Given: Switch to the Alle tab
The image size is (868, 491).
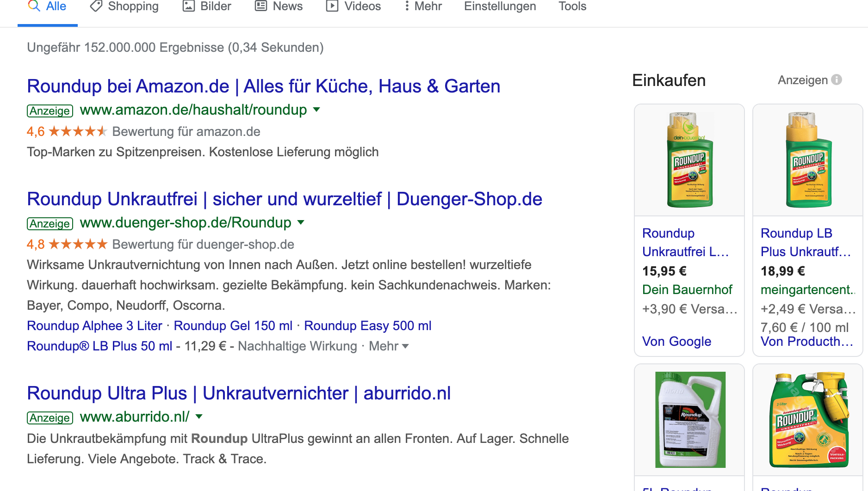Looking at the screenshot, I should 47,6.
